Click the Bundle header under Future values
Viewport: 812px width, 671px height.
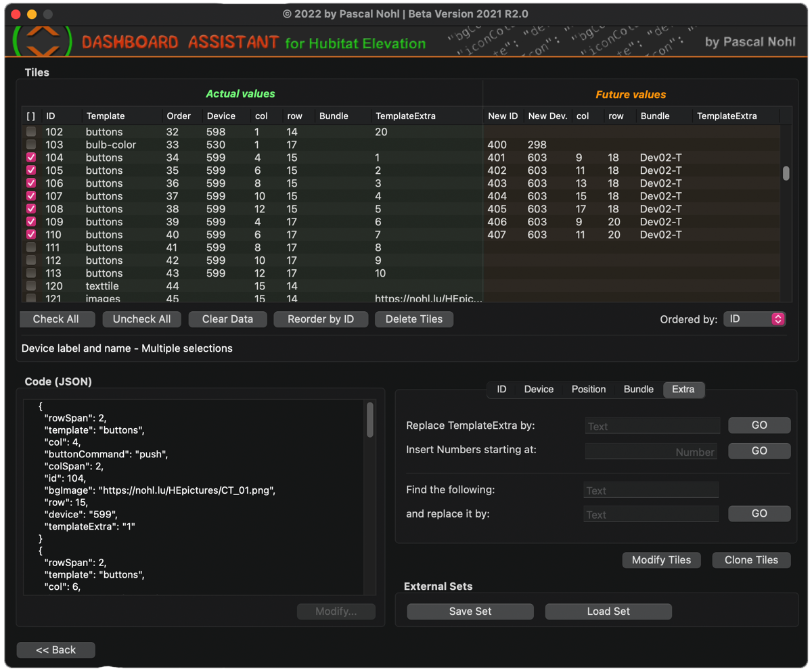click(655, 116)
